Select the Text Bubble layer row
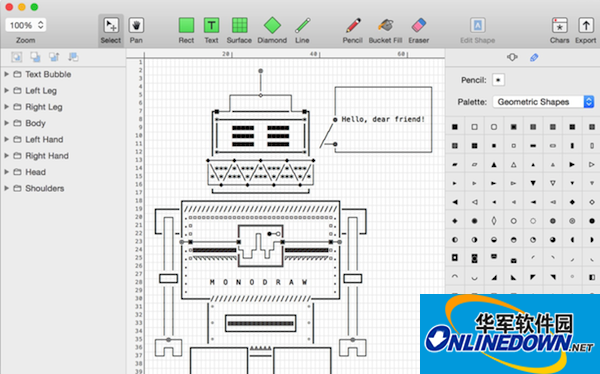The image size is (600, 374). tap(63, 74)
